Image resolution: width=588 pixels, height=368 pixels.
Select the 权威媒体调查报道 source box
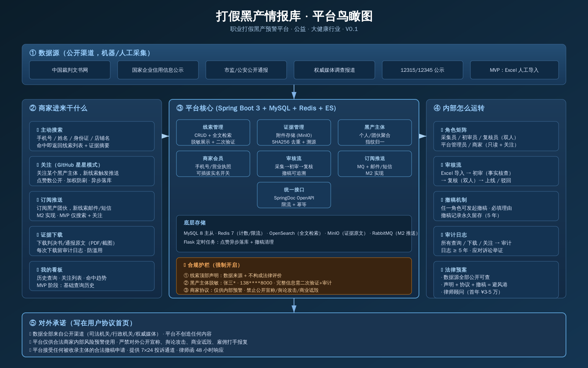334,70
